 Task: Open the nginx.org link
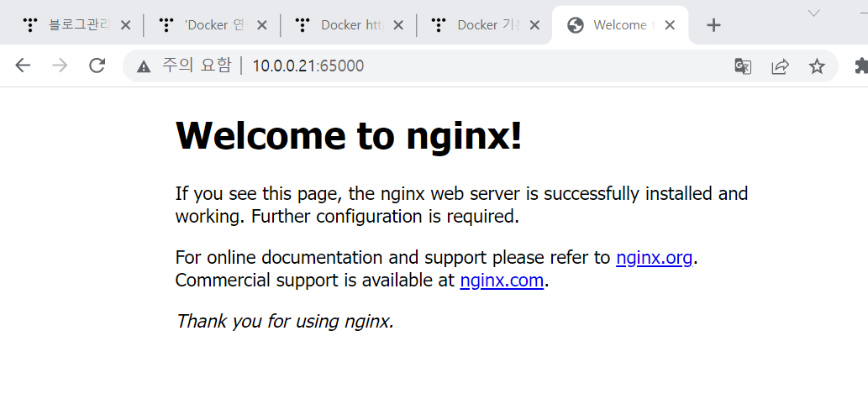pyautogui.click(x=654, y=257)
